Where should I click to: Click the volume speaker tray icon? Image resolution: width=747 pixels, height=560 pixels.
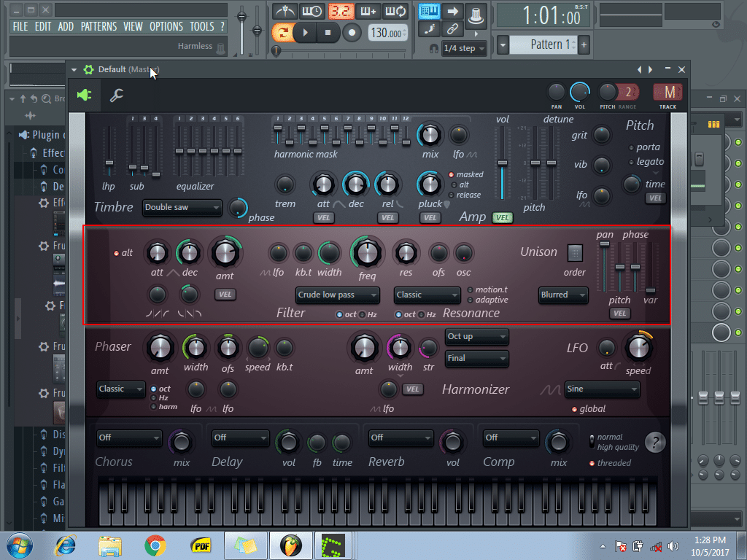pyautogui.click(x=673, y=547)
